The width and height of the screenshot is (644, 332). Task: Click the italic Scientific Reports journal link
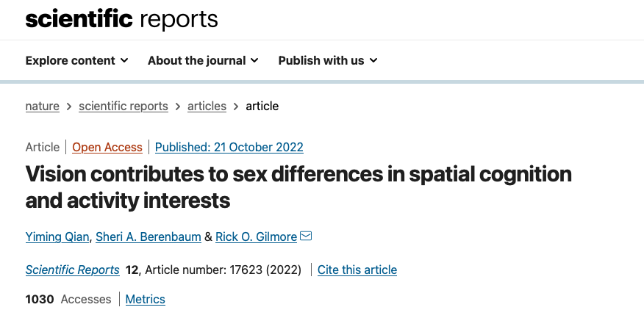pos(73,270)
